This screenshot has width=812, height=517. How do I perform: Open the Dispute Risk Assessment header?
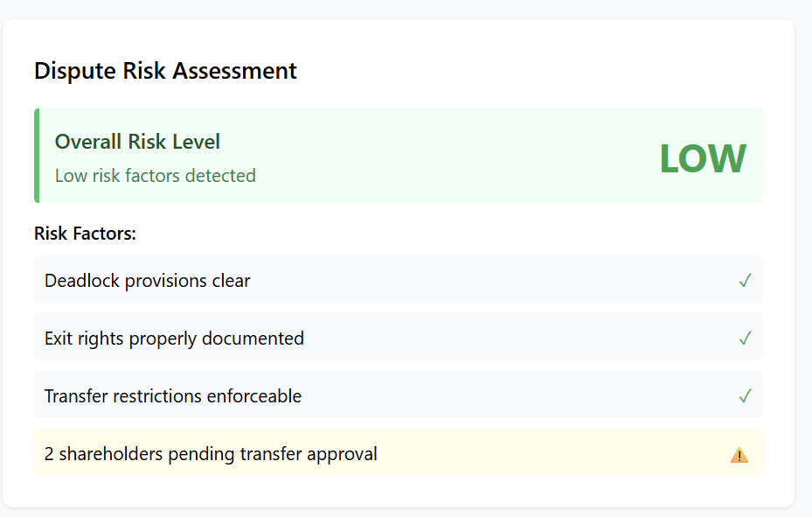coord(165,70)
